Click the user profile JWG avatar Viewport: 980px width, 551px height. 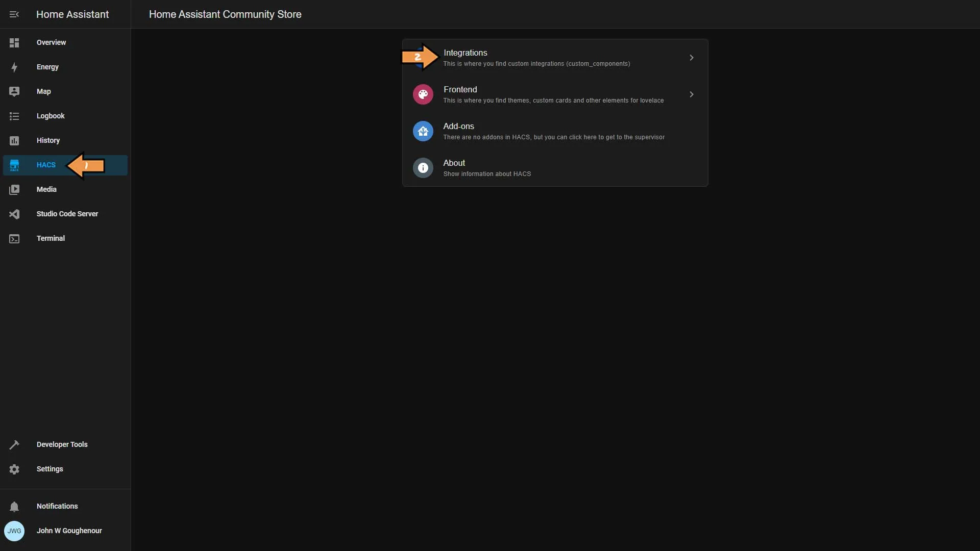coord(13,531)
